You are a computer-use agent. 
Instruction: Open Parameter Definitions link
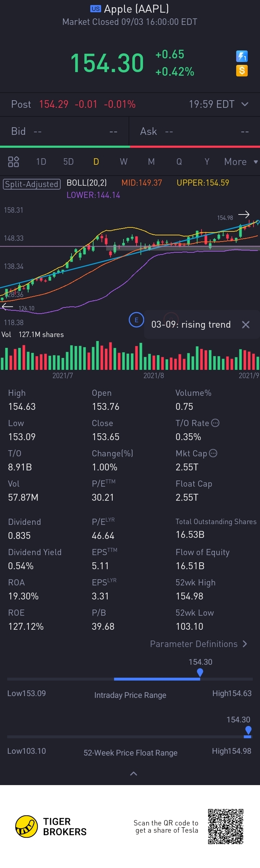[198, 644]
